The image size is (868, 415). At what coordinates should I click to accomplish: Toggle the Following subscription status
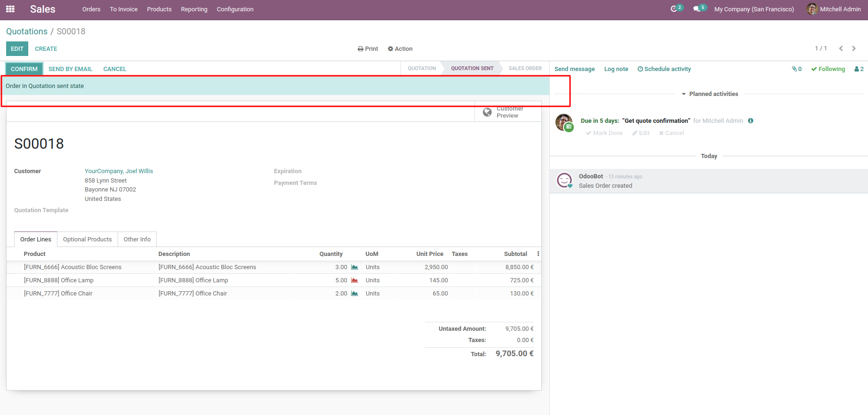click(828, 69)
